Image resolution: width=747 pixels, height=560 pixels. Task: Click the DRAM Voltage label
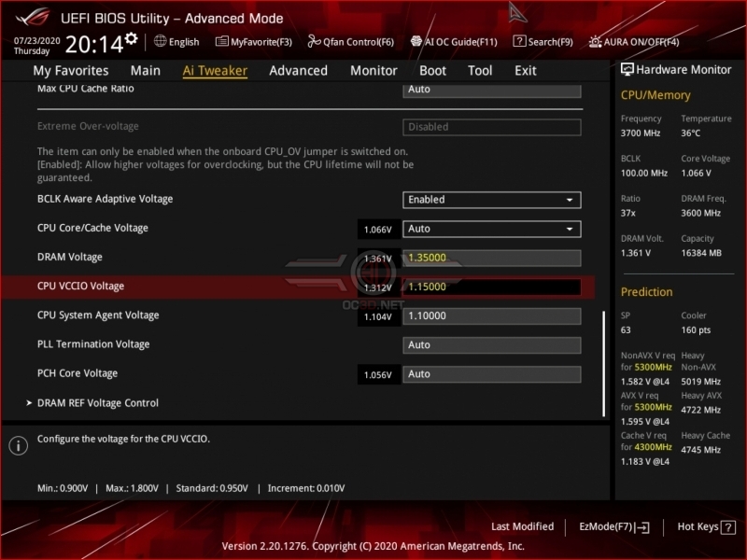69,258
